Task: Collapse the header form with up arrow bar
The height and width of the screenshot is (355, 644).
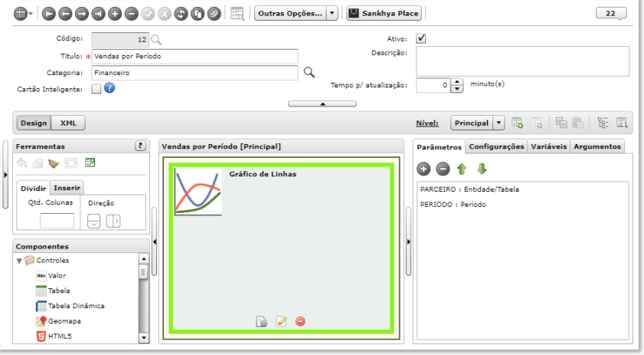Action: click(x=322, y=104)
